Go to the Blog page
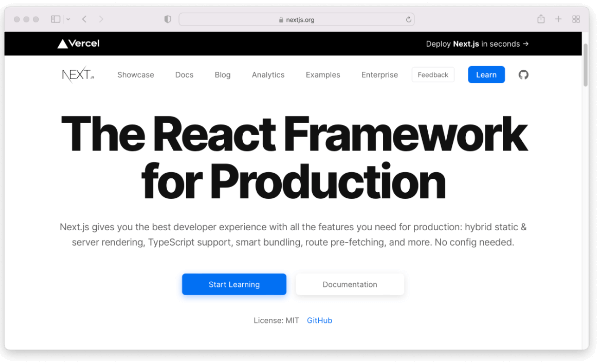This screenshot has width=600, height=364. [222, 75]
